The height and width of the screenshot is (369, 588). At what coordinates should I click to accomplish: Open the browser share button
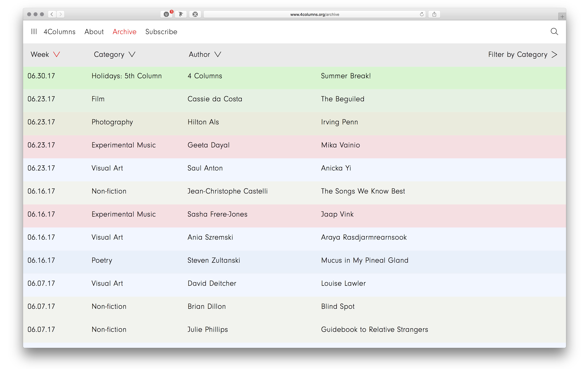(434, 14)
